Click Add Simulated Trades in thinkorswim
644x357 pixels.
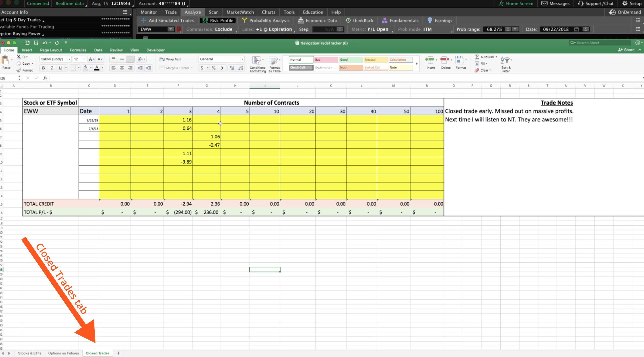pyautogui.click(x=168, y=20)
